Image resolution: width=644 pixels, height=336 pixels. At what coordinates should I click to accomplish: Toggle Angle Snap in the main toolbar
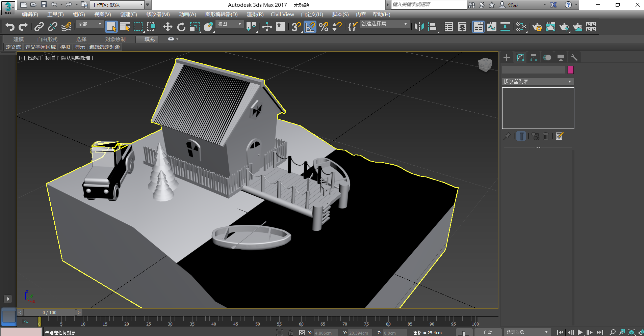pos(310,27)
